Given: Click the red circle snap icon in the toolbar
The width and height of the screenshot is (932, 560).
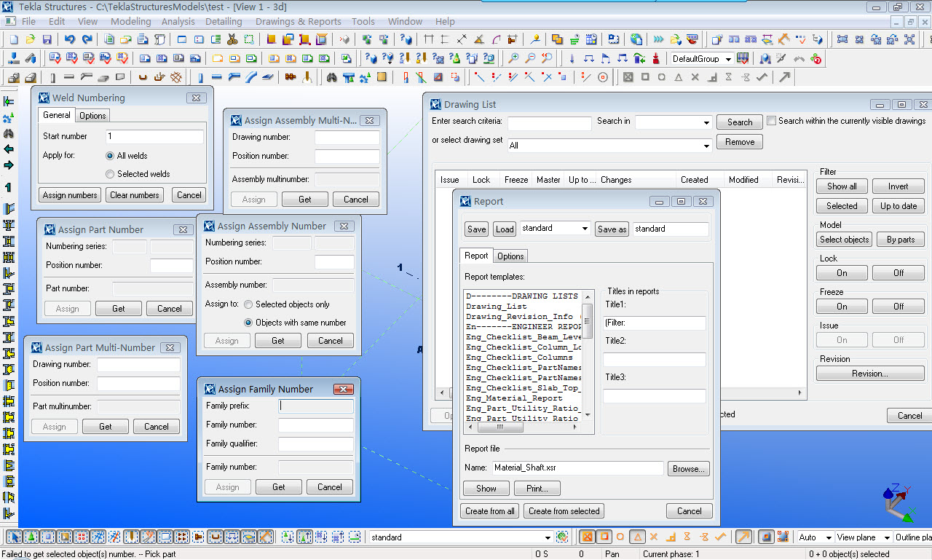Looking at the screenshot, I should tap(603, 77).
